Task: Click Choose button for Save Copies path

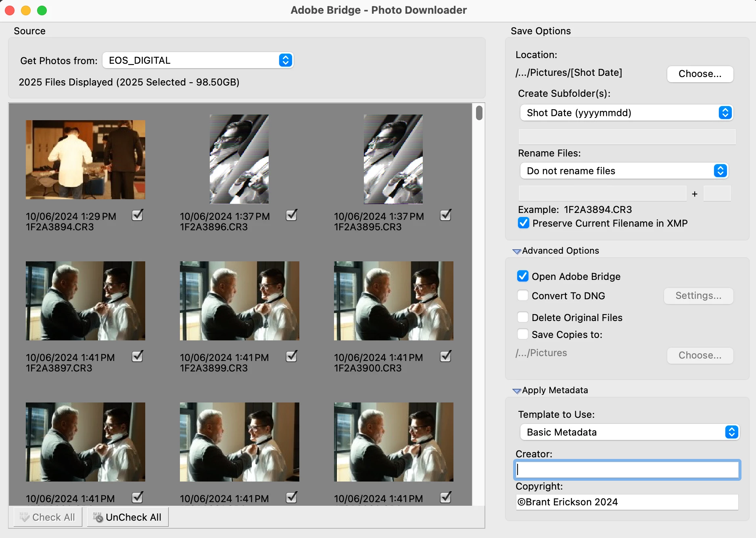Action: tap(700, 355)
